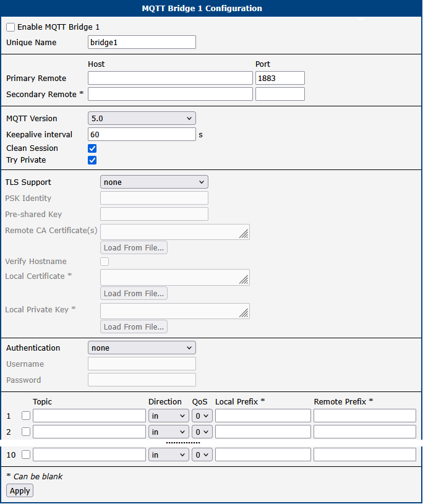Click the Apply button
Viewport: 423px width, 504px height.
(20, 491)
